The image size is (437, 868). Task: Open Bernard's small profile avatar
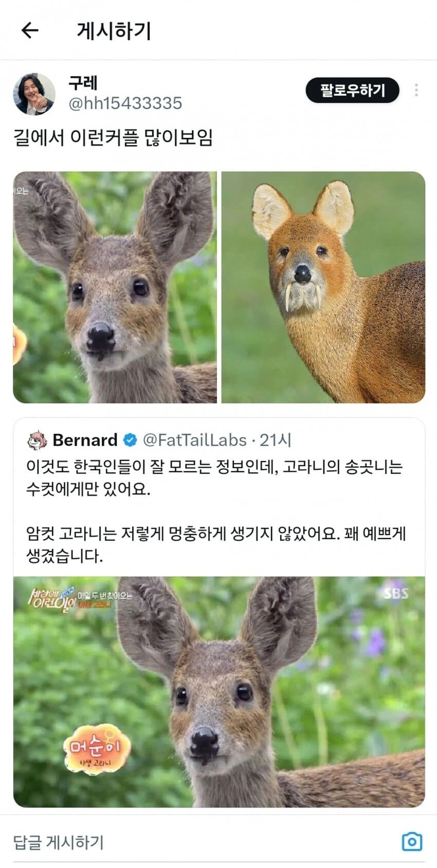tap(37, 440)
